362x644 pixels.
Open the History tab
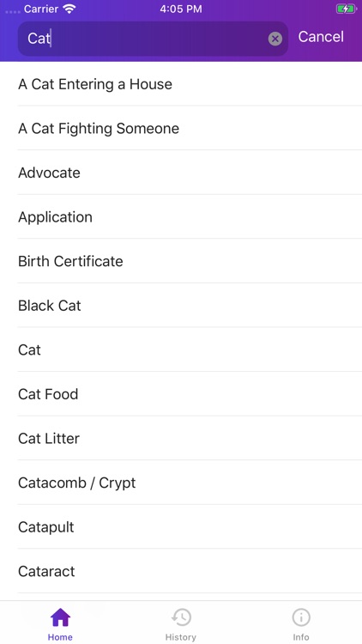[181, 624]
